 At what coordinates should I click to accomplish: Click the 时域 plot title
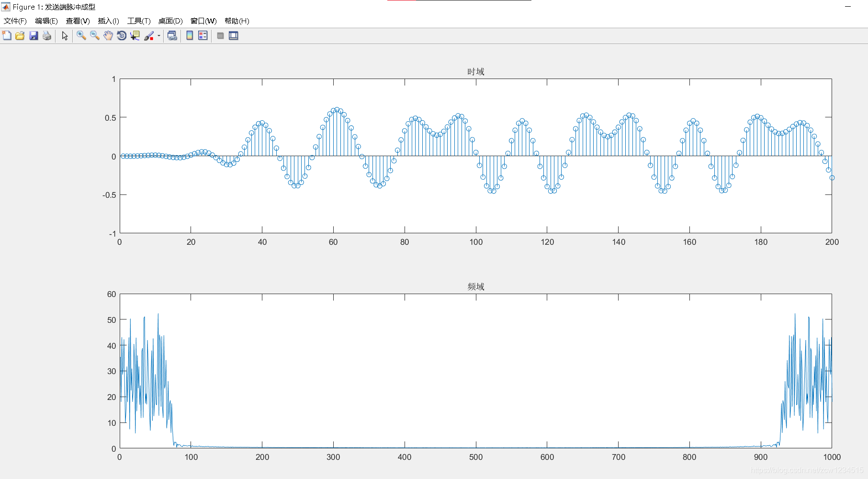coord(476,72)
